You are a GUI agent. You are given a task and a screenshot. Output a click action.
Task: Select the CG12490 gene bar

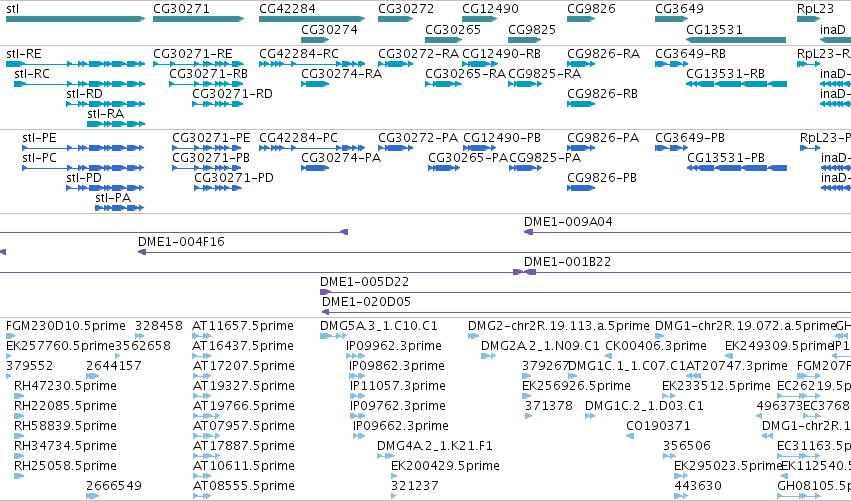[480, 19]
